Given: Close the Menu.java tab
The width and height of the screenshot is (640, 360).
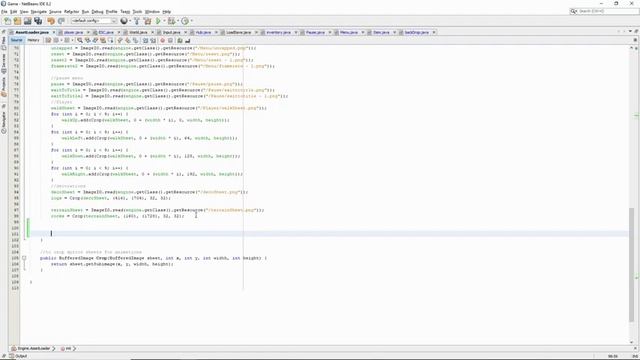Looking at the screenshot, I should click(x=362, y=32).
